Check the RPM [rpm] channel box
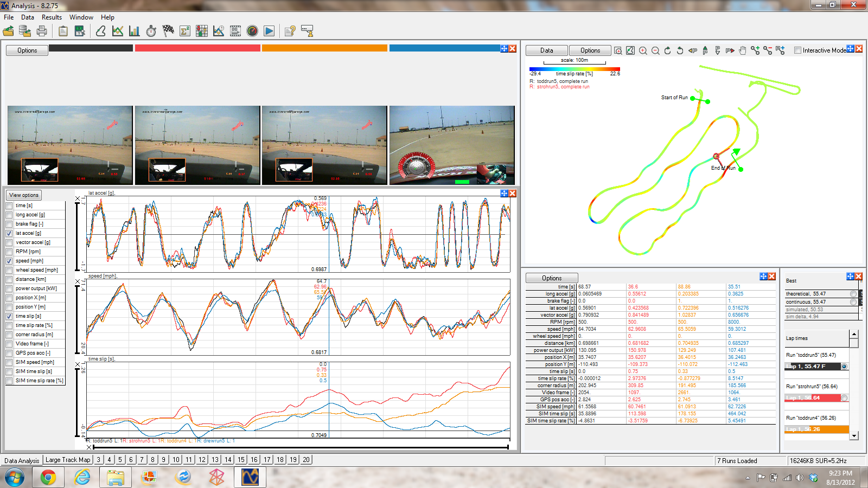Image resolution: width=868 pixels, height=488 pixels. click(9, 252)
